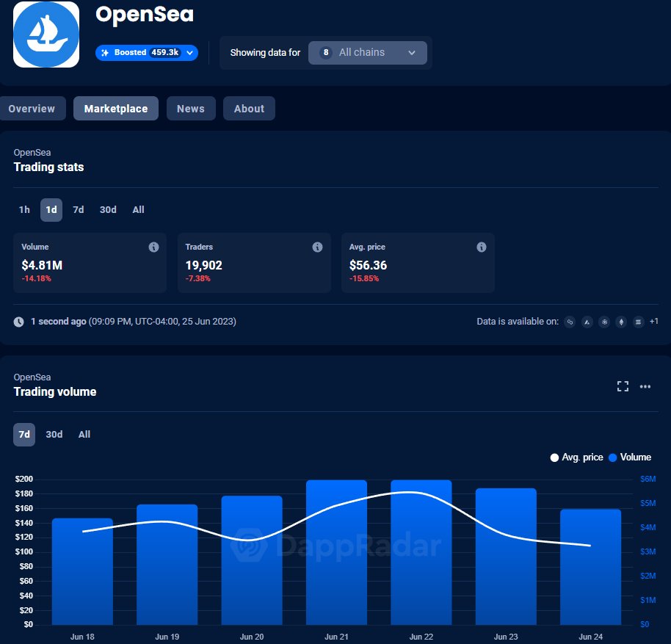Screen dimensions: 671x644
Task: Show info for the Volume stat
Action: [153, 247]
